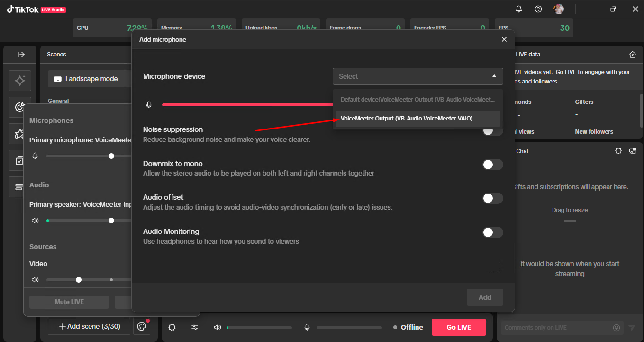Turn on Audio Monitoring switch
The height and width of the screenshot is (342, 644).
(x=493, y=232)
